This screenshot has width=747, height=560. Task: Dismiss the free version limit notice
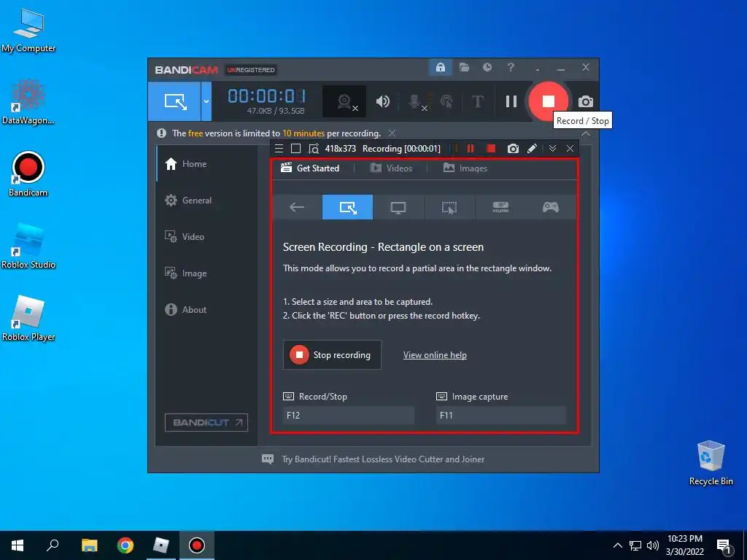pos(392,133)
